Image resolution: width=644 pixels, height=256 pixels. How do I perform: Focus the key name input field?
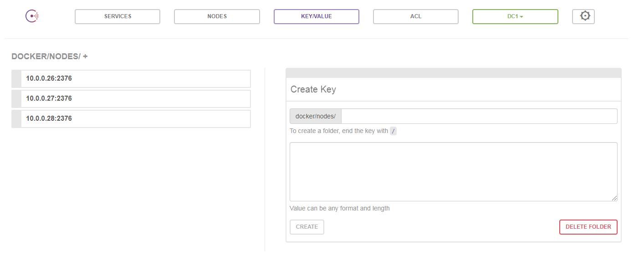(x=479, y=116)
